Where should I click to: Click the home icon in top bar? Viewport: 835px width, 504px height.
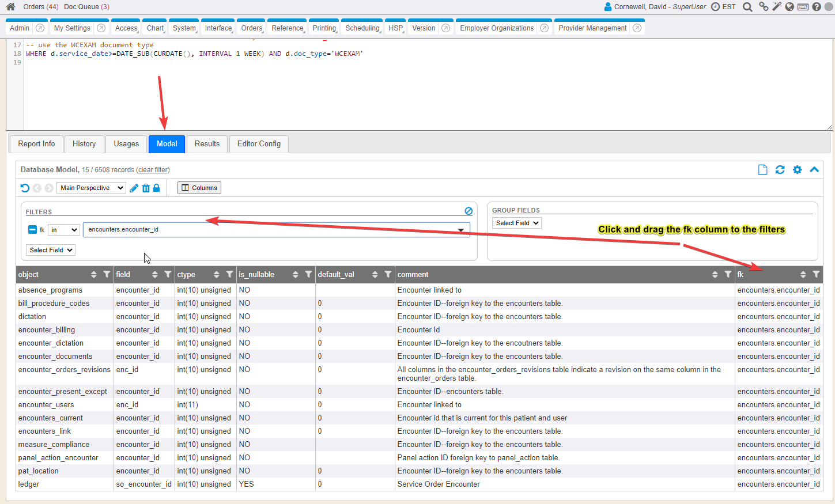pos(10,7)
